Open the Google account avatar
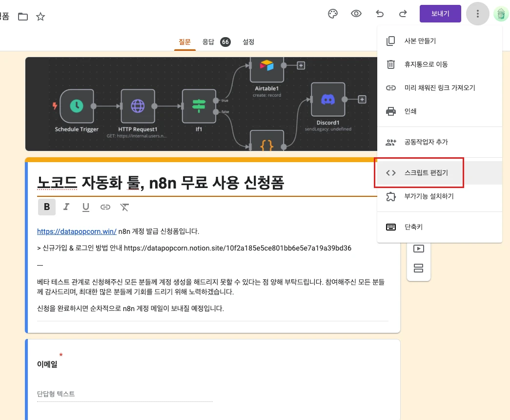Image resolution: width=510 pixels, height=420 pixels. coord(501,14)
